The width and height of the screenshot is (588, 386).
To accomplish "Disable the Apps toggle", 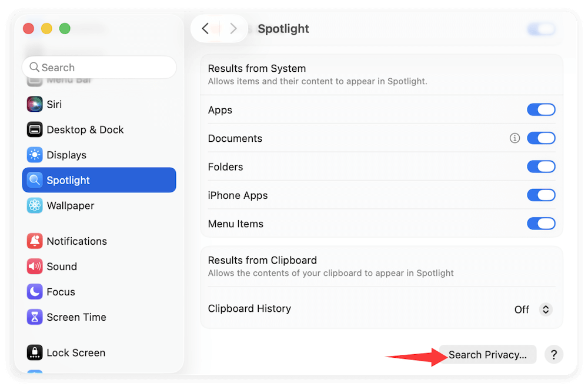I will 541,109.
